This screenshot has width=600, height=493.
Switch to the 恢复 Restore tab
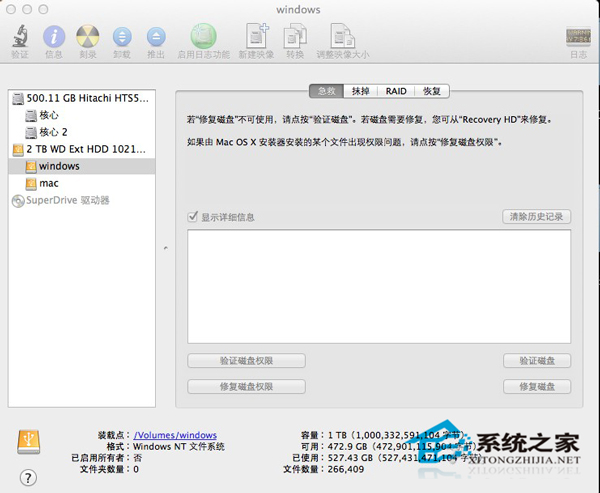pos(432,91)
